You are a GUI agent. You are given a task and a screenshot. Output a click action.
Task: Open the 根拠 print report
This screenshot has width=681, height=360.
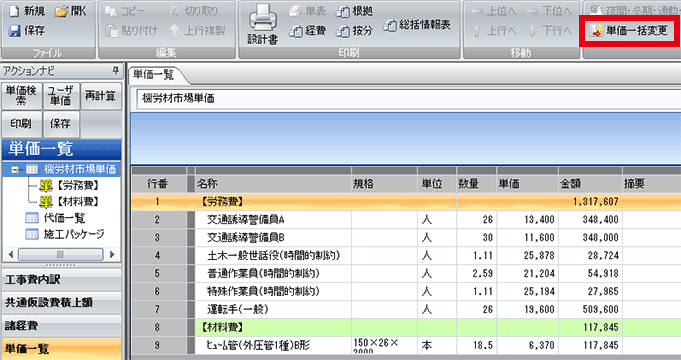tap(354, 11)
